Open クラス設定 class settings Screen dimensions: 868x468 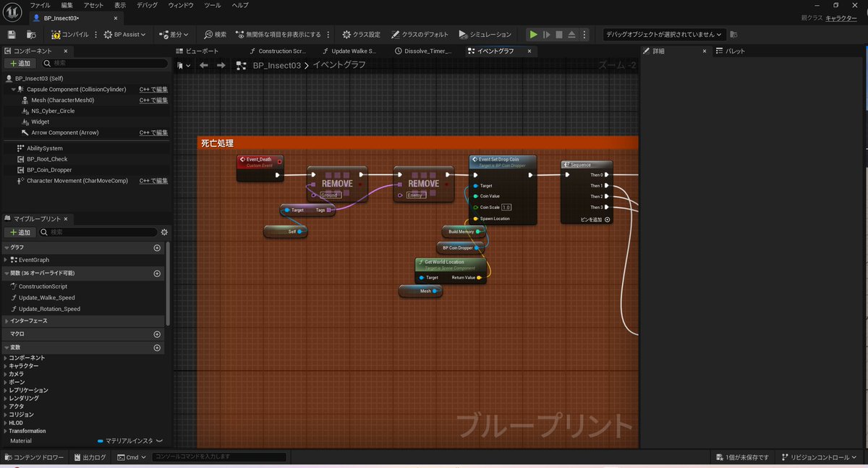coord(361,34)
